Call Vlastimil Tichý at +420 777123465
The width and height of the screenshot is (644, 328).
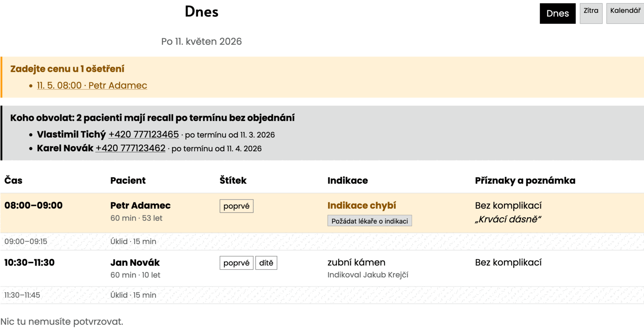pyautogui.click(x=144, y=134)
